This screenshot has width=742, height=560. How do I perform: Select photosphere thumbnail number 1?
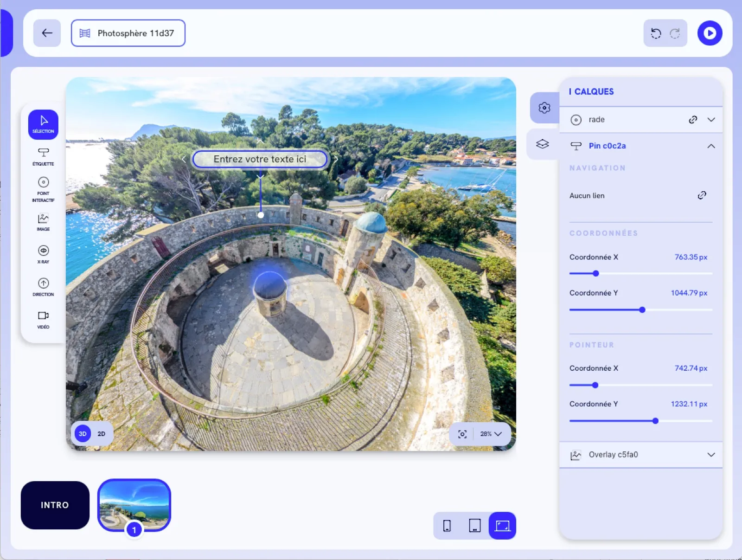[134, 506]
